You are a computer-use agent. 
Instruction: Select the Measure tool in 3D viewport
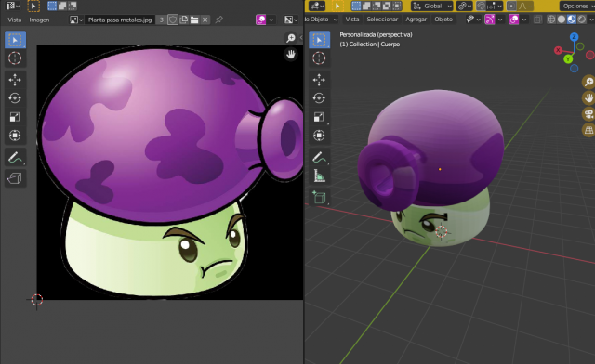[x=319, y=175]
